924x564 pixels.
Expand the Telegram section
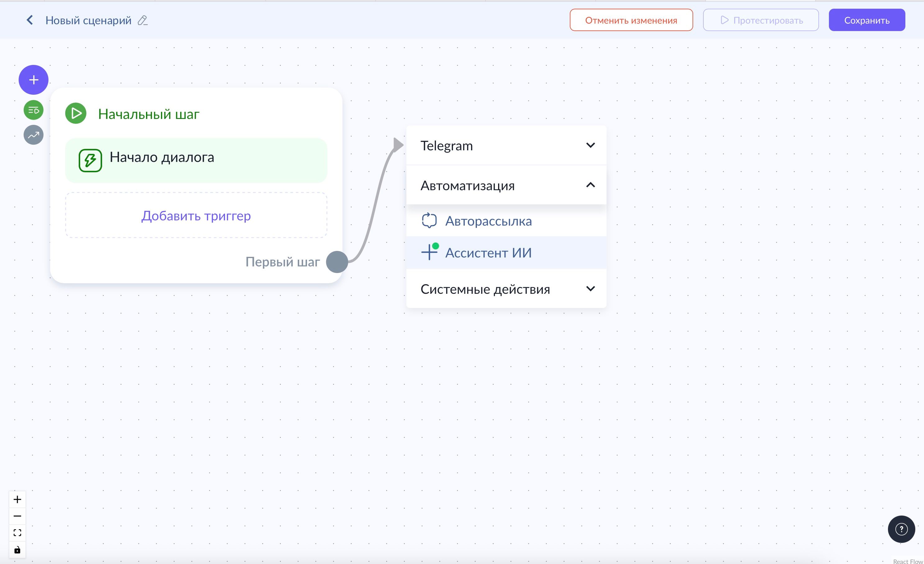point(506,145)
